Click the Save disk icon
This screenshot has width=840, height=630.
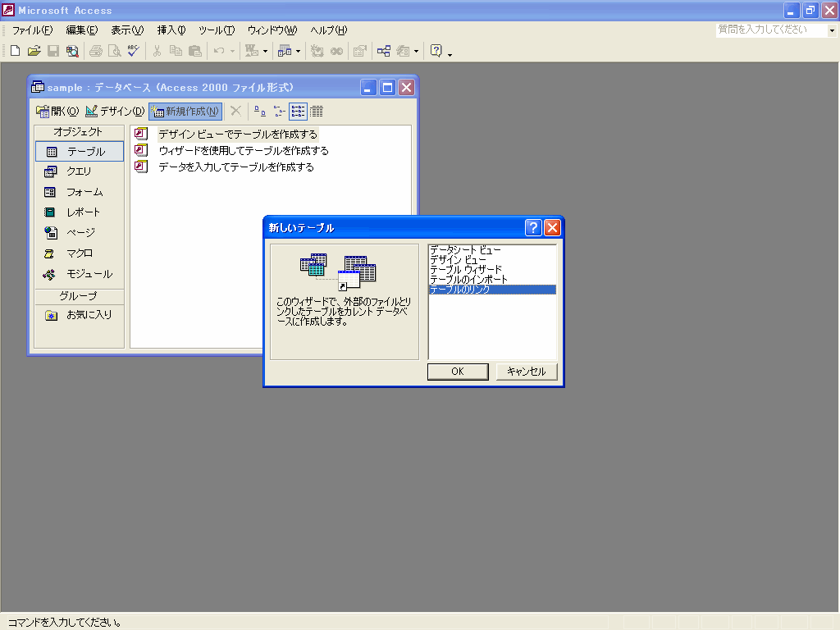[x=53, y=51]
